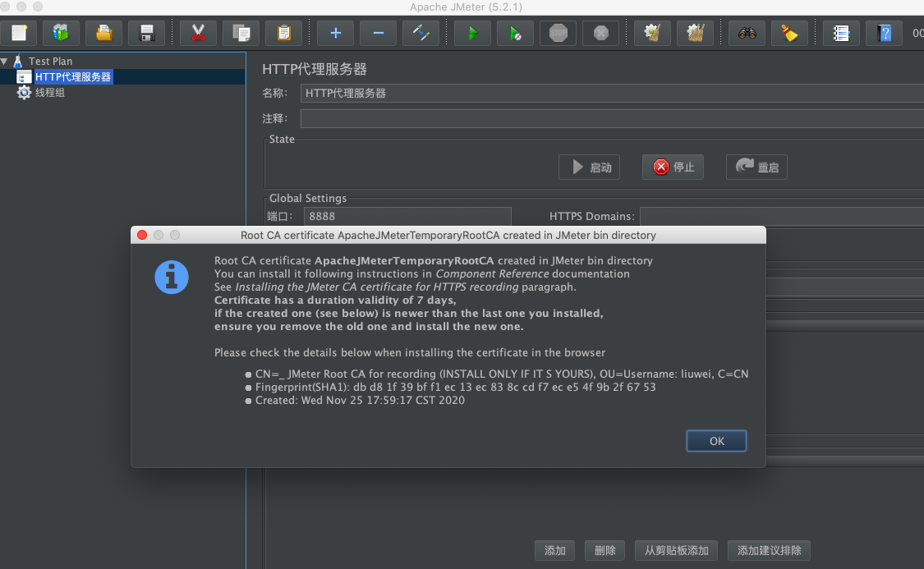Image resolution: width=924 pixels, height=569 pixels.
Task: Select Test Plan in tree
Action: (x=50, y=62)
